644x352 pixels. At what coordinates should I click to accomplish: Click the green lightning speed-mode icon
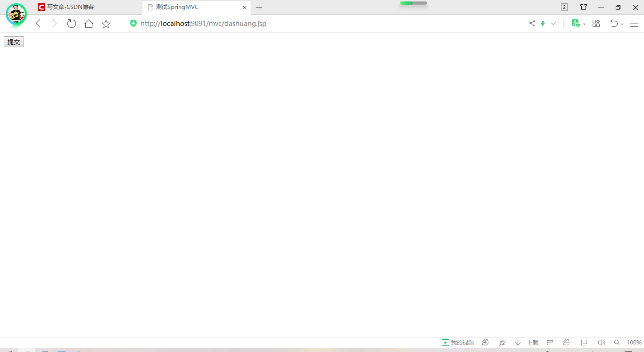click(x=543, y=24)
